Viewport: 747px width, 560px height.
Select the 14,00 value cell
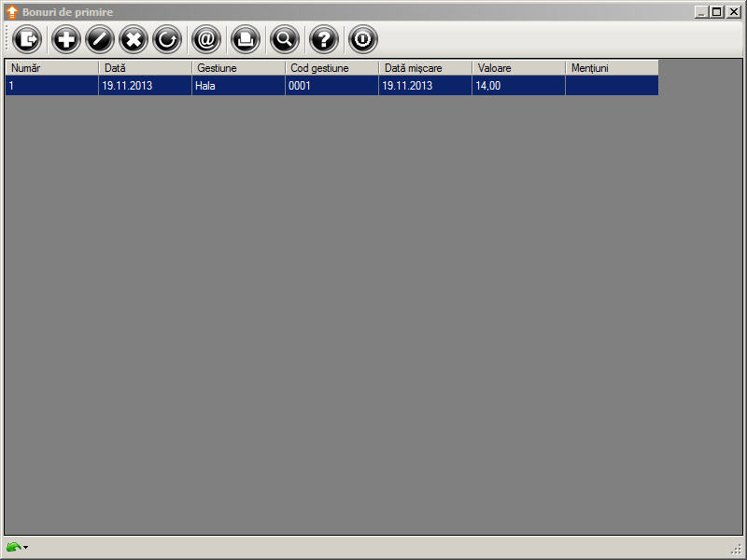[518, 86]
